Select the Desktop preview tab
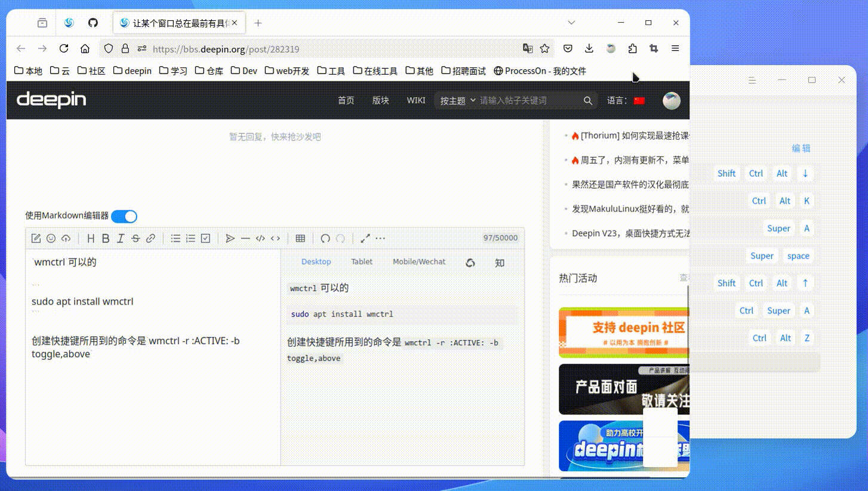868x491 pixels. (x=316, y=262)
